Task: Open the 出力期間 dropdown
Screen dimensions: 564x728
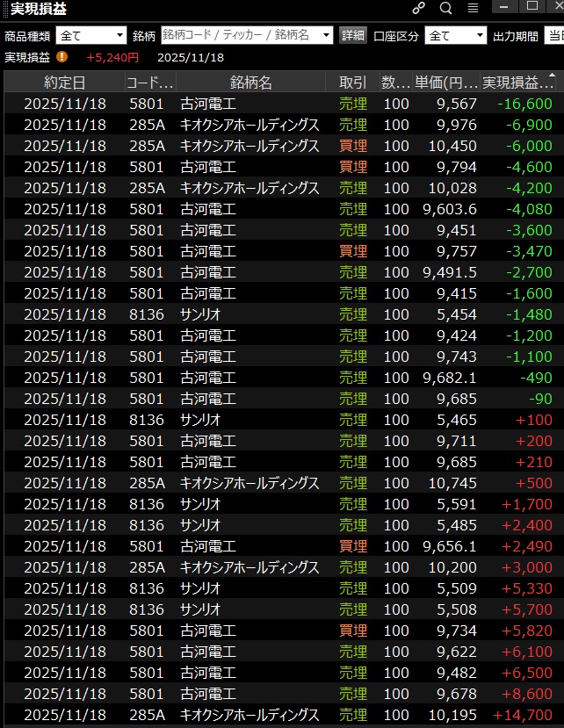Action: (x=553, y=35)
